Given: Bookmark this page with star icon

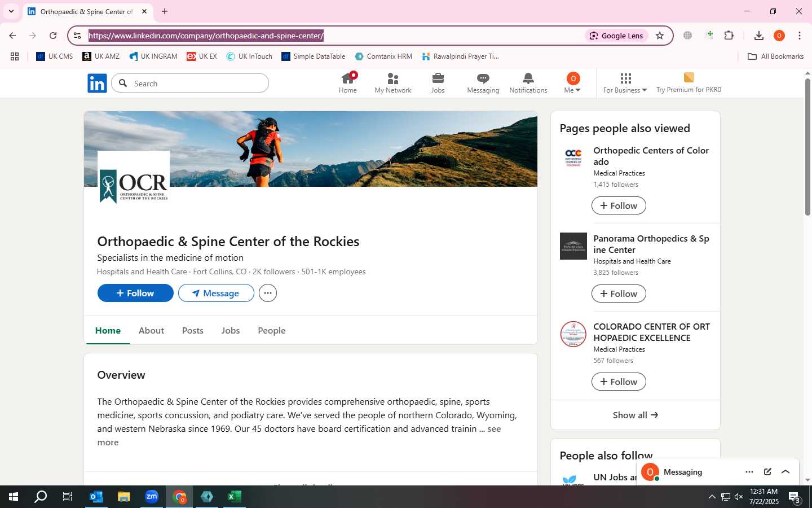Looking at the screenshot, I should pos(660,36).
